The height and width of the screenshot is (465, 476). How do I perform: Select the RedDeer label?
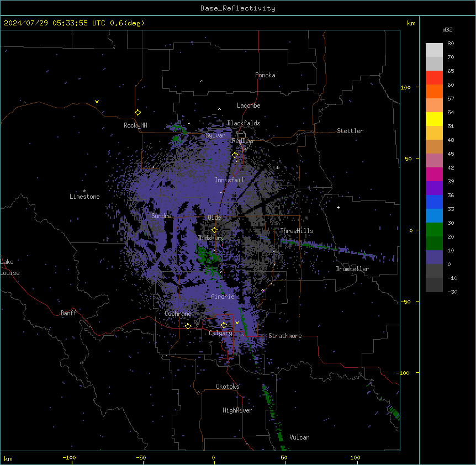click(243, 141)
